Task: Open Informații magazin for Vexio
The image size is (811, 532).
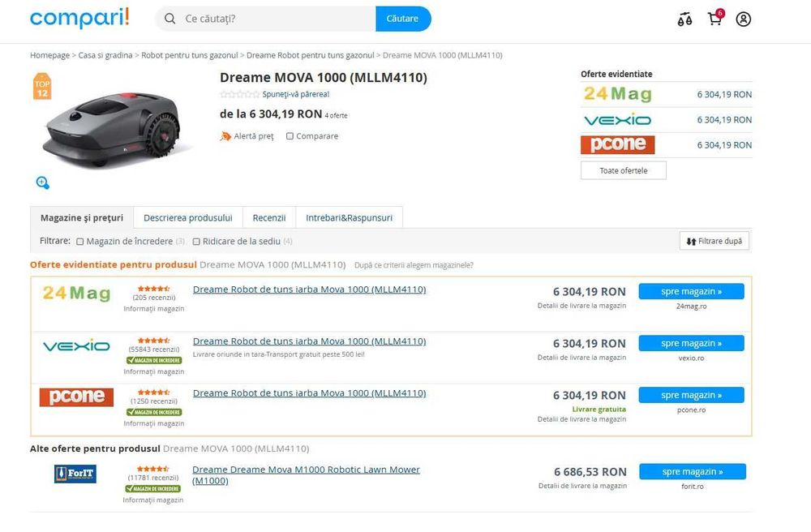Action: coord(153,371)
